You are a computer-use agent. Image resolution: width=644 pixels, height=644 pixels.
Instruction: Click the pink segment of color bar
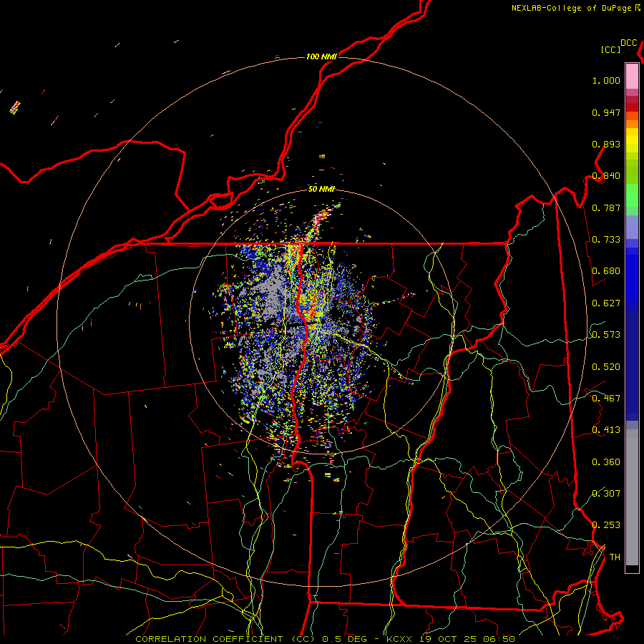tap(632, 77)
